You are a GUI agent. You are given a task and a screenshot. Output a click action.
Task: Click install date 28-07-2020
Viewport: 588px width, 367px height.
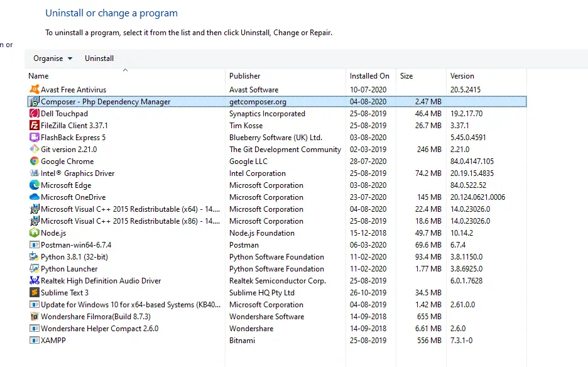coord(368,162)
